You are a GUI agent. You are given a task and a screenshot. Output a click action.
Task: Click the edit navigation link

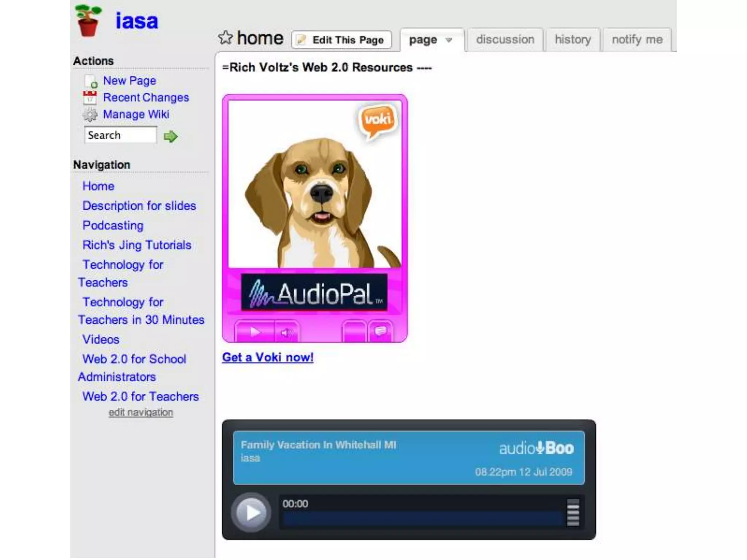point(141,412)
